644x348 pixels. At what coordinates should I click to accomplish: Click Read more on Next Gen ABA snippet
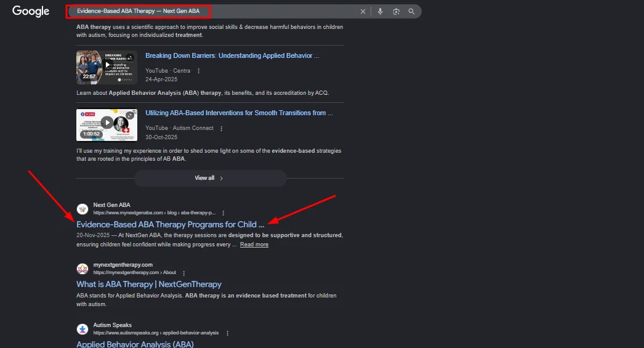click(254, 245)
